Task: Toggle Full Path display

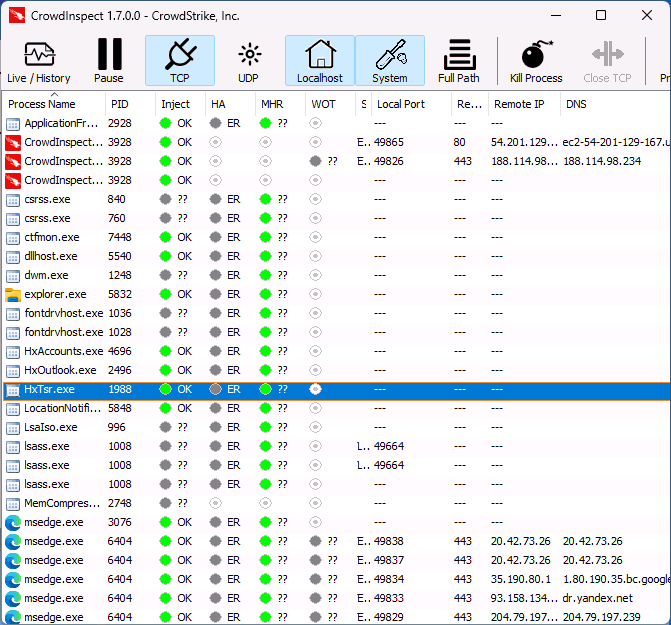Action: click(x=459, y=60)
